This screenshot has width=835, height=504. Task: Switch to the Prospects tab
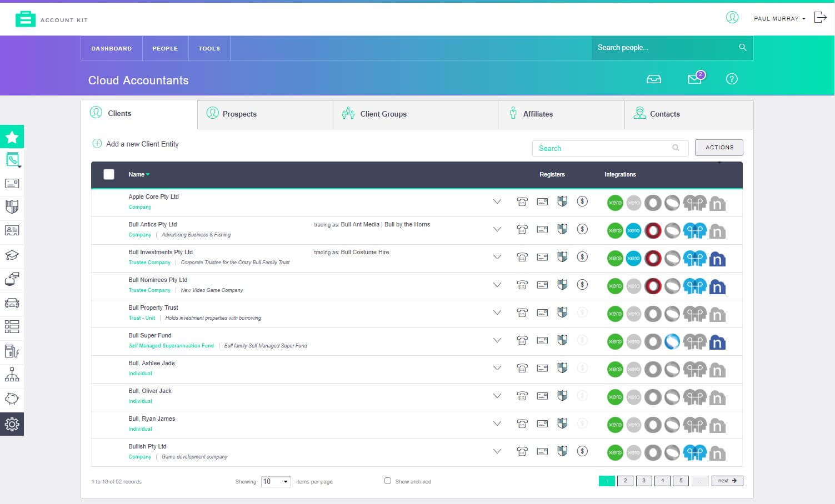point(239,114)
